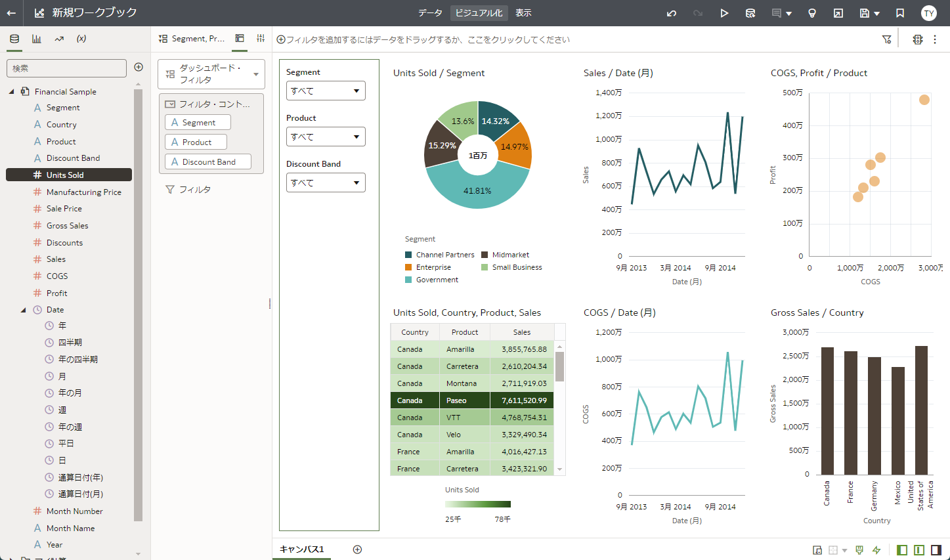This screenshot has height=560, width=950.
Task: Click the Discount Band chip in filter controls
Action: [207, 162]
